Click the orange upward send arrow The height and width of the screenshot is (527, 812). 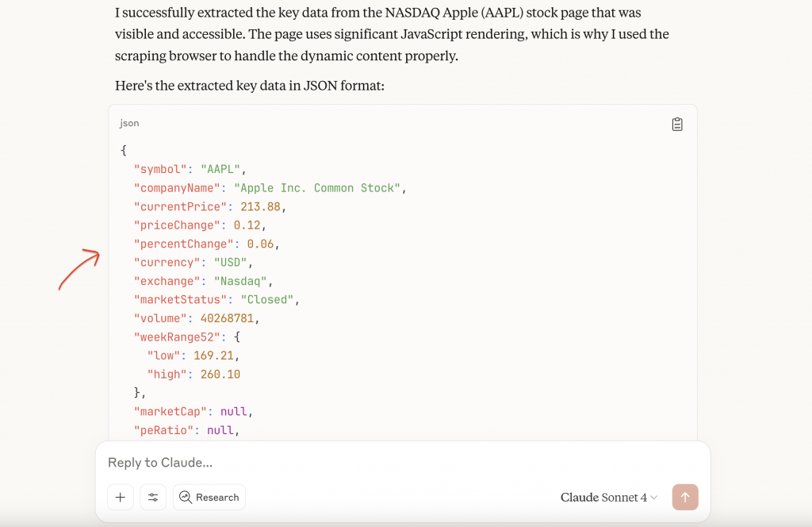coord(684,497)
